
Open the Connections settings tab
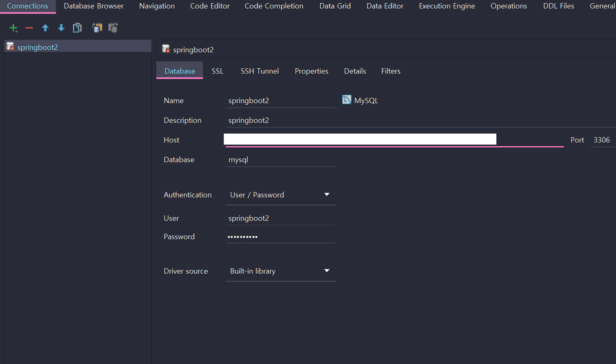[x=28, y=6]
